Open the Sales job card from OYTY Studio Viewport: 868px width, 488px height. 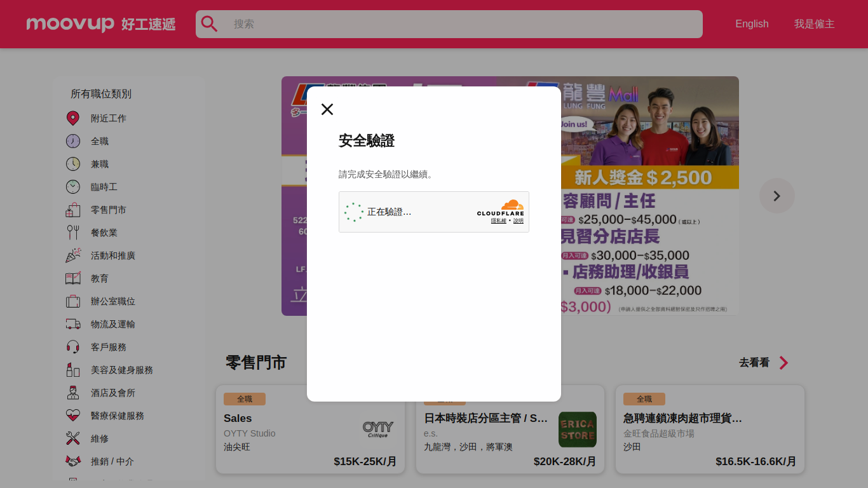(x=310, y=430)
